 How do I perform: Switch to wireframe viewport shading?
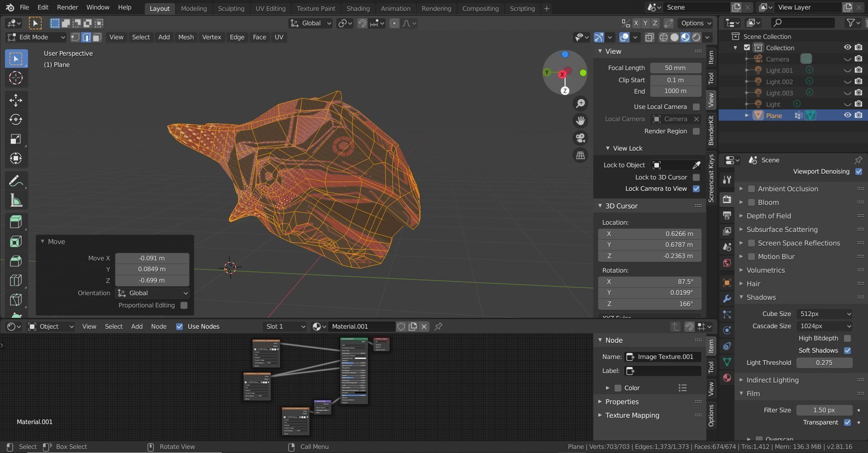(663, 38)
